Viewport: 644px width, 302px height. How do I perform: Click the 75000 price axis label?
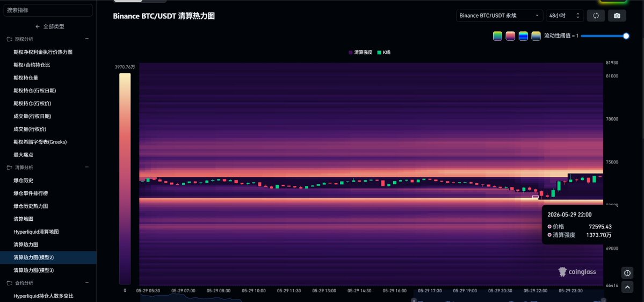[x=612, y=162]
